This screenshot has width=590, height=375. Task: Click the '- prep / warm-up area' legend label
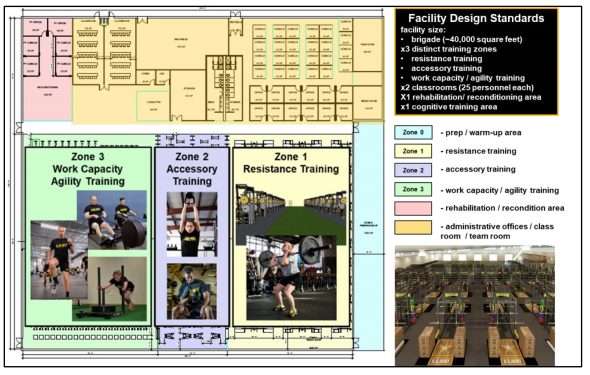pyautogui.click(x=481, y=132)
